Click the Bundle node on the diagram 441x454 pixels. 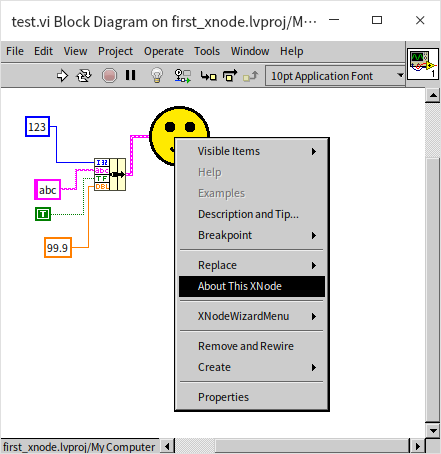click(x=110, y=174)
